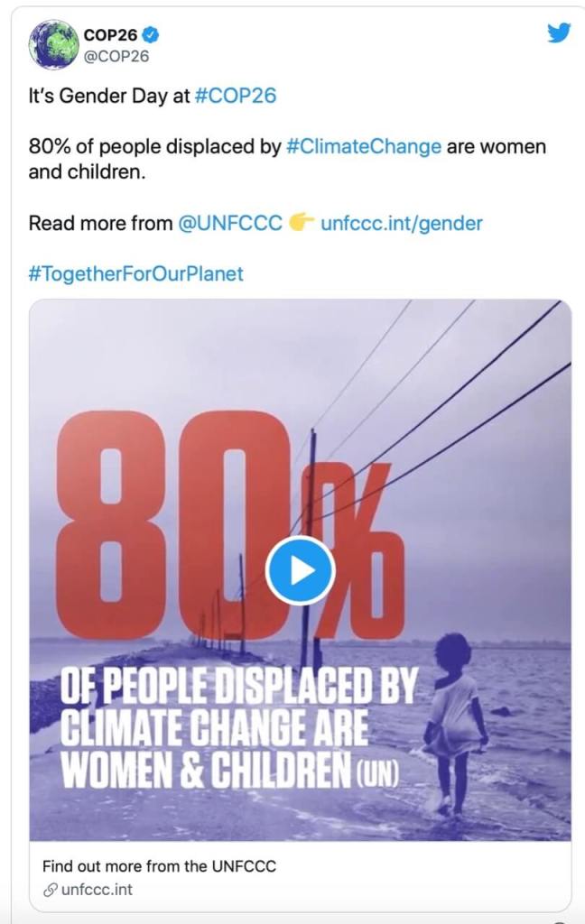Open the #TogetherForOurPlanet hashtag

click(136, 273)
